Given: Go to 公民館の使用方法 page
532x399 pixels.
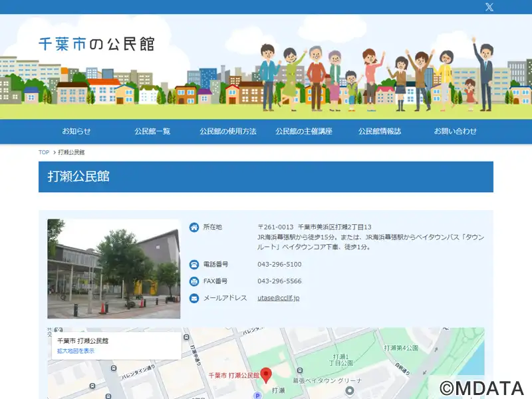Looking at the screenshot, I should click(228, 131).
